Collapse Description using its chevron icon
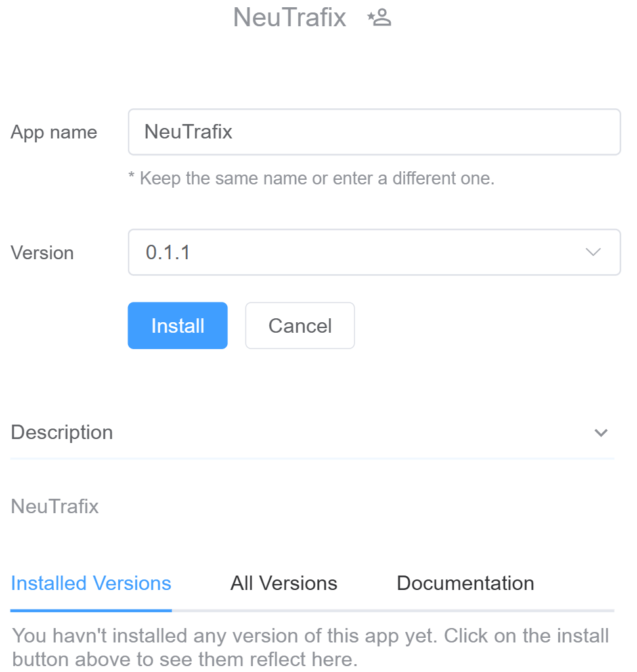Image resolution: width=637 pixels, height=672 pixels. [600, 433]
